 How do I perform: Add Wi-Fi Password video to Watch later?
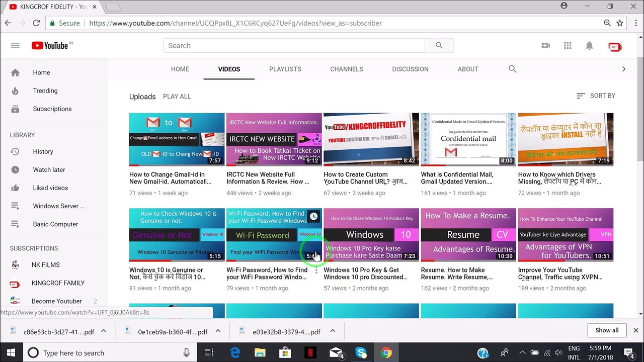click(313, 217)
